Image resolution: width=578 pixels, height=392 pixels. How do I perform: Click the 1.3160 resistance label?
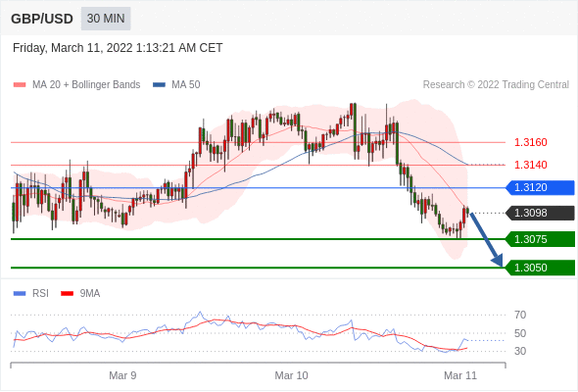point(530,142)
